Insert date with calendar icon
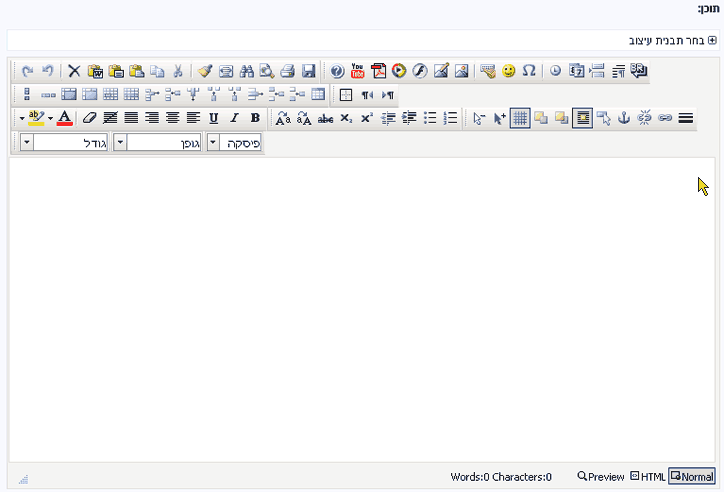The height and width of the screenshot is (492, 724). coord(577,71)
